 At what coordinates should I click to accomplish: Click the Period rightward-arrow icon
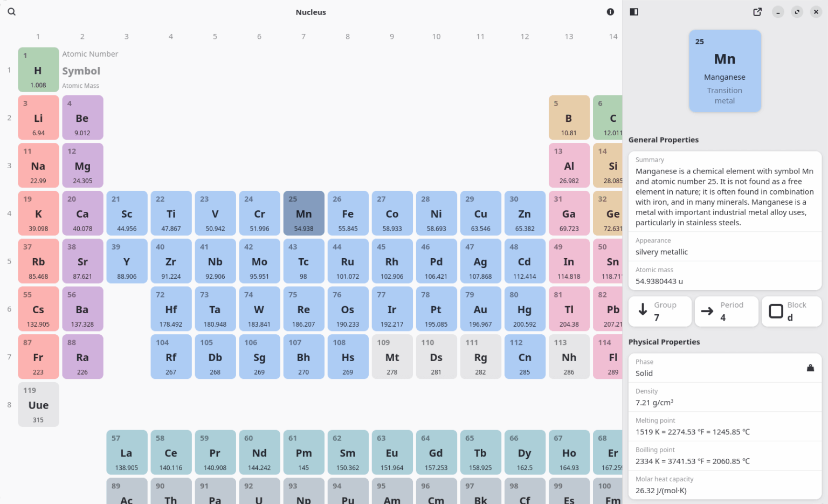click(708, 310)
